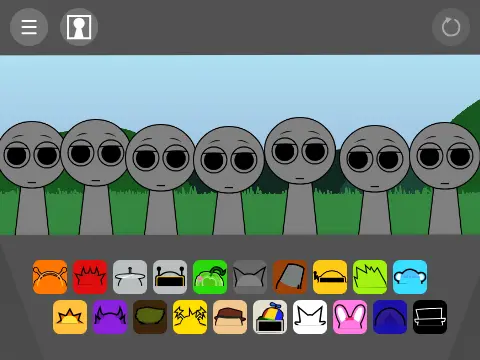Click the center gray character in the lineup
The image size is (480, 360).
[229, 180]
